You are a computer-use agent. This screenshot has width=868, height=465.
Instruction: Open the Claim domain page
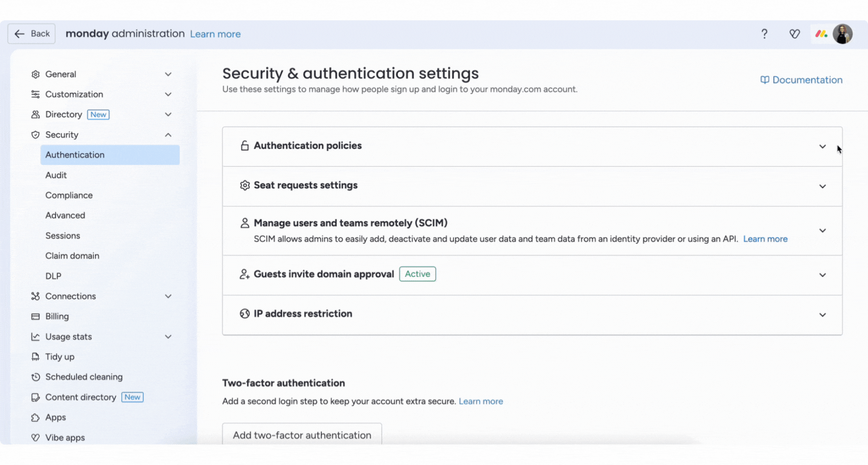click(x=72, y=256)
